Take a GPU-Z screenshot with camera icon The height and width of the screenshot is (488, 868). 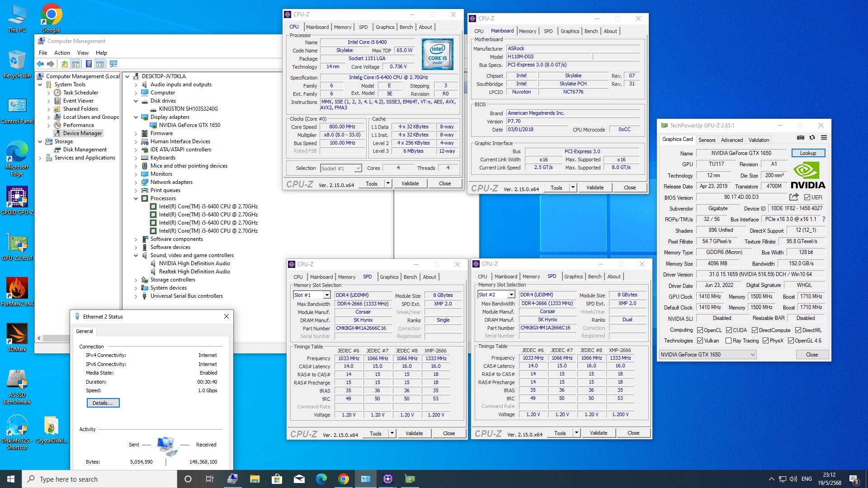800,138
